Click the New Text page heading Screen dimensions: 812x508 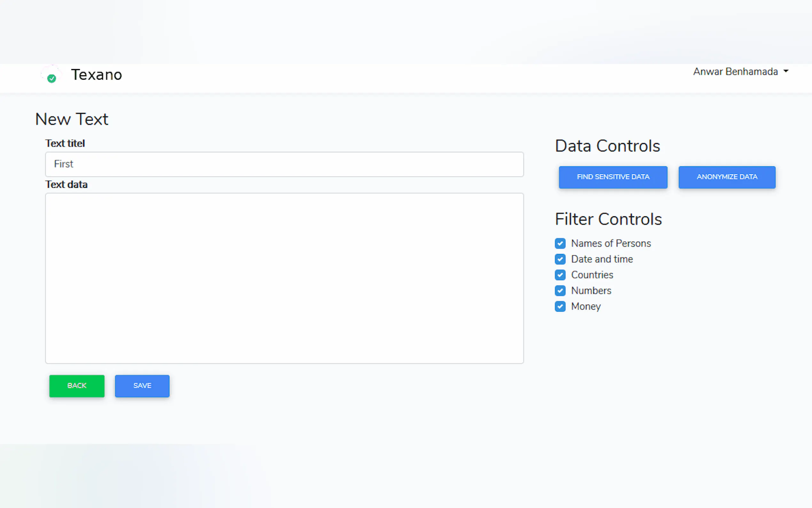coord(72,119)
